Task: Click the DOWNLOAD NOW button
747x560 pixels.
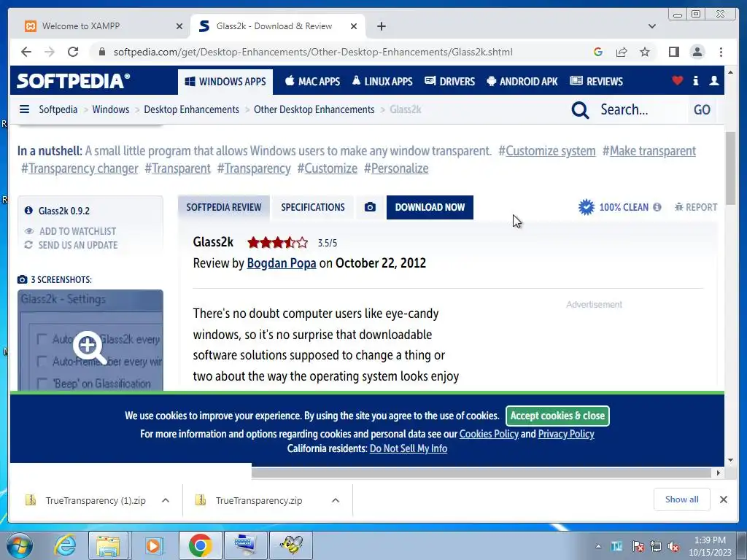Action: coord(430,207)
